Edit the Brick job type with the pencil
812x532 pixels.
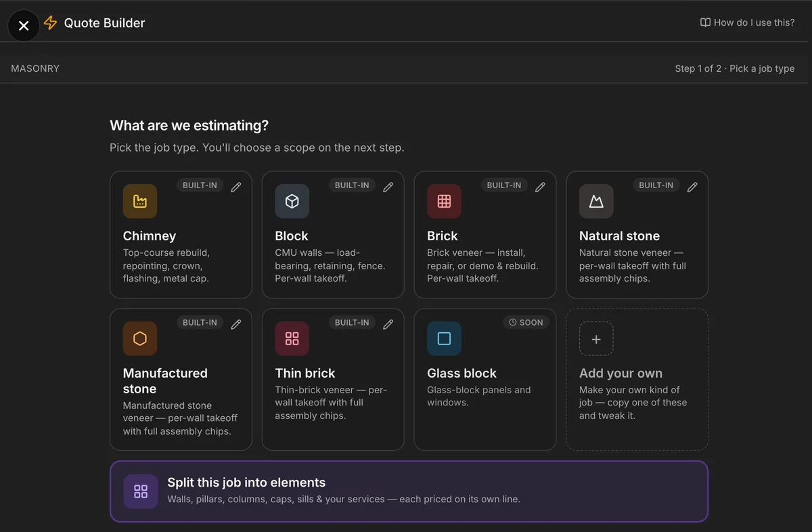coord(540,187)
